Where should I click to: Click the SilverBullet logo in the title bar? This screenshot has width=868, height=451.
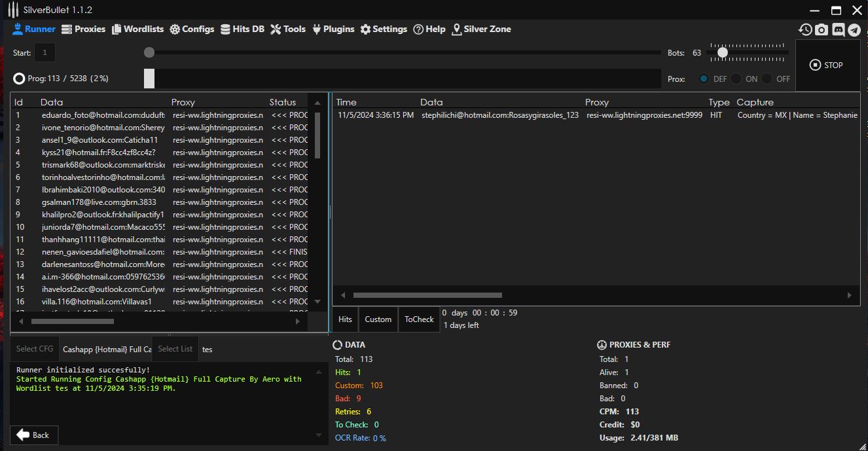[13, 10]
